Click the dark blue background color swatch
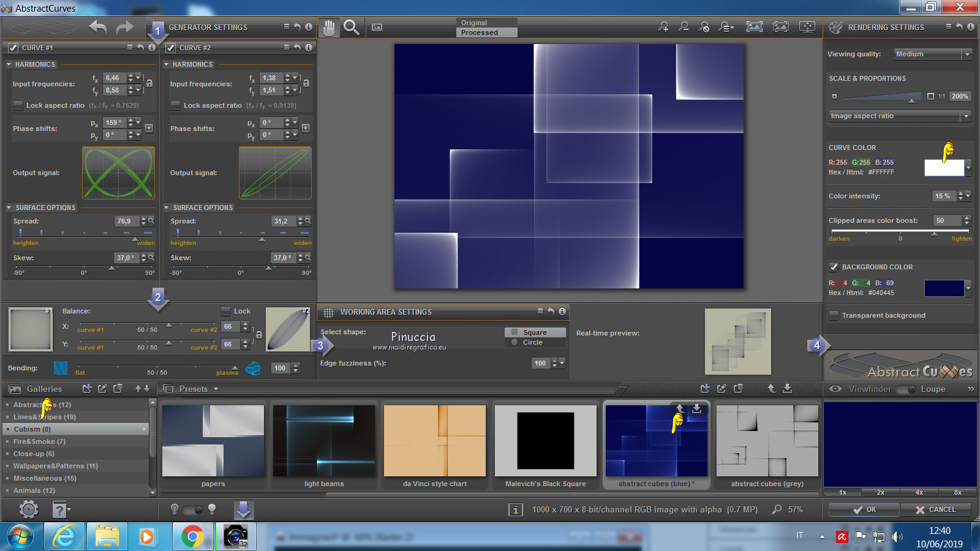This screenshot has width=980, height=551. [x=944, y=288]
